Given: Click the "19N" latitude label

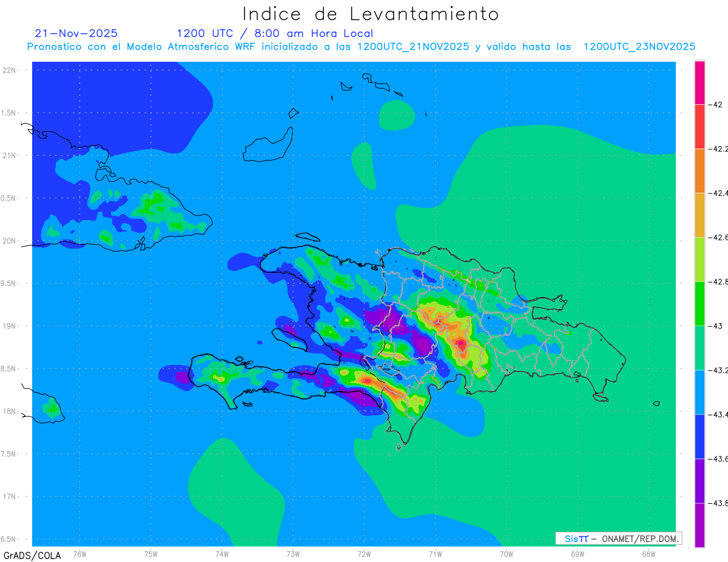Looking at the screenshot, I should coord(9,326).
